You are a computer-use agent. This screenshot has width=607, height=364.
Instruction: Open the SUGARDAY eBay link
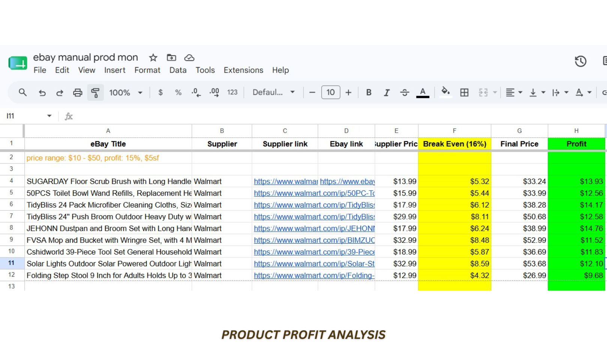click(347, 181)
